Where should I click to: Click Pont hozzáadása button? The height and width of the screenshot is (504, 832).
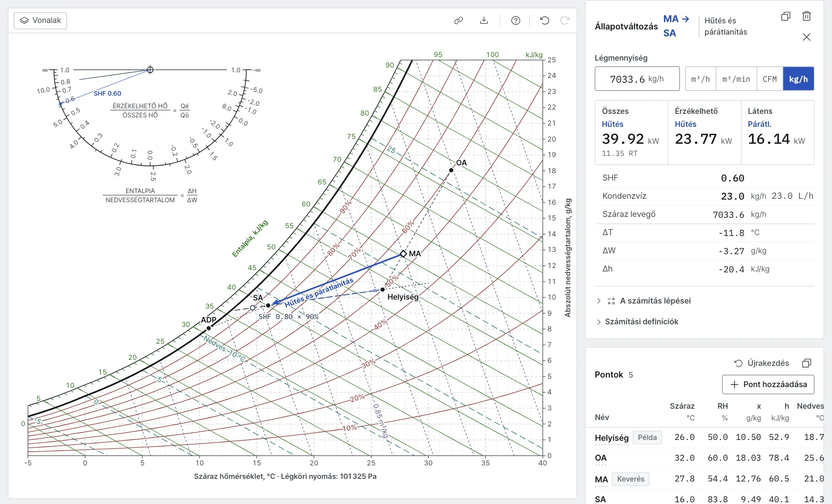coord(768,384)
